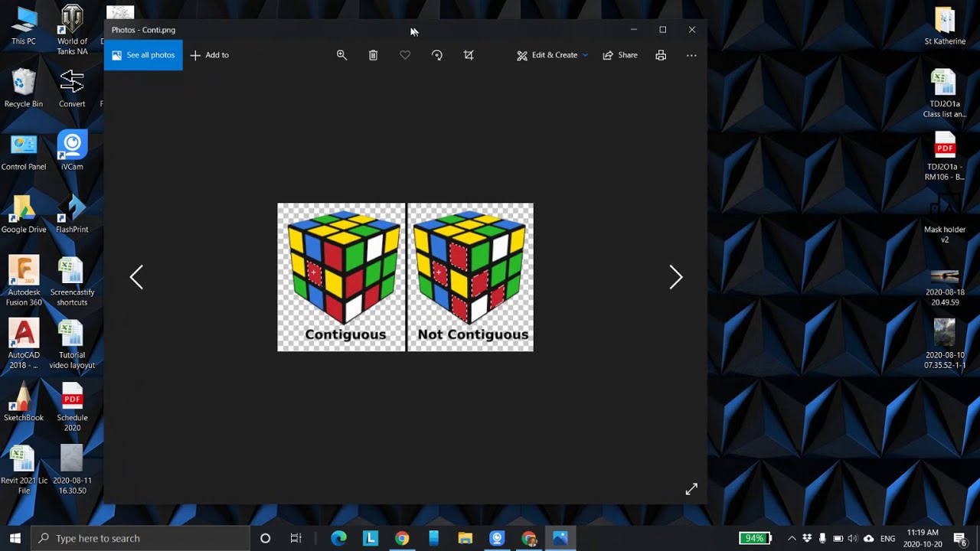The width and height of the screenshot is (980, 551).
Task: Rotate the photo using the rotate icon
Action: click(x=437, y=55)
